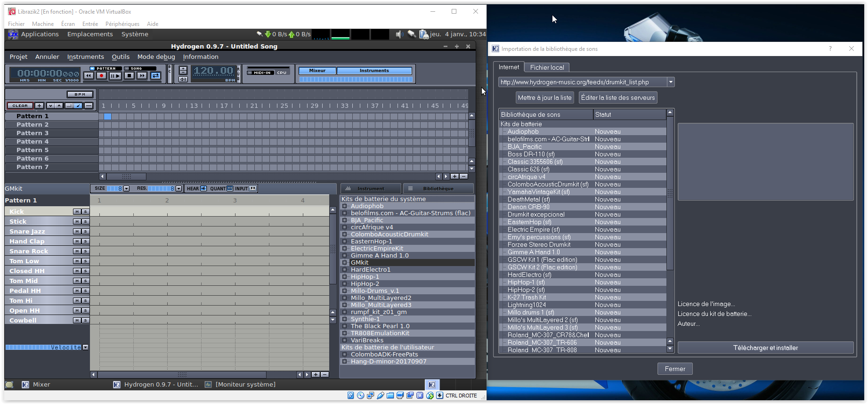Open the drumkit server URL dropdown
868x404 pixels.
coord(671,82)
